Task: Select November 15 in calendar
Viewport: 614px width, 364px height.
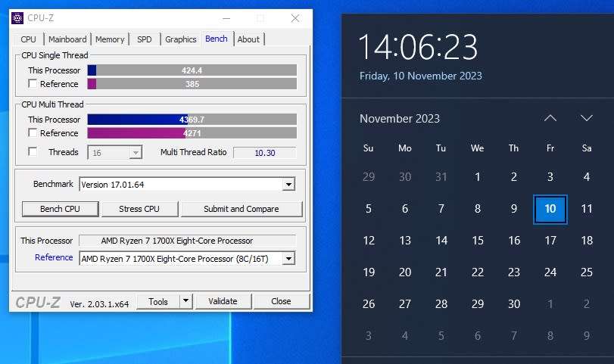Action: point(477,241)
